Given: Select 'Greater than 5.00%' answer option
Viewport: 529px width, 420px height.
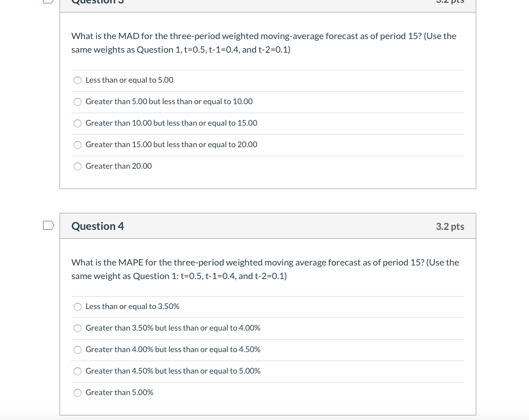Looking at the screenshot, I should click(x=78, y=393).
